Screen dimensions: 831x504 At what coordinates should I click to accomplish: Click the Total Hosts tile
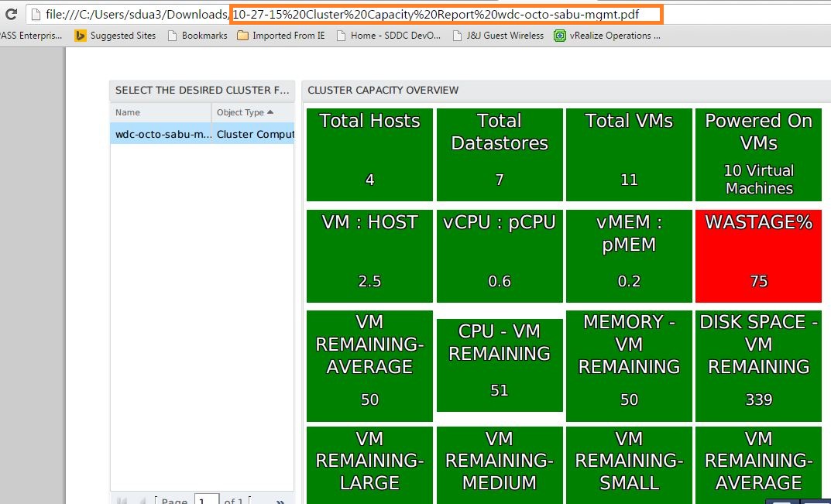(369, 155)
